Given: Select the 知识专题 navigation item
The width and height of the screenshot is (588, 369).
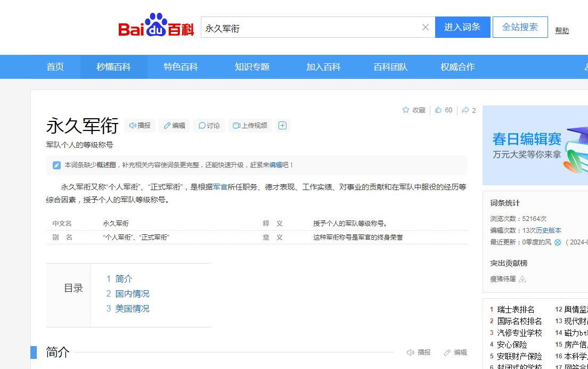Looking at the screenshot, I should tap(251, 67).
